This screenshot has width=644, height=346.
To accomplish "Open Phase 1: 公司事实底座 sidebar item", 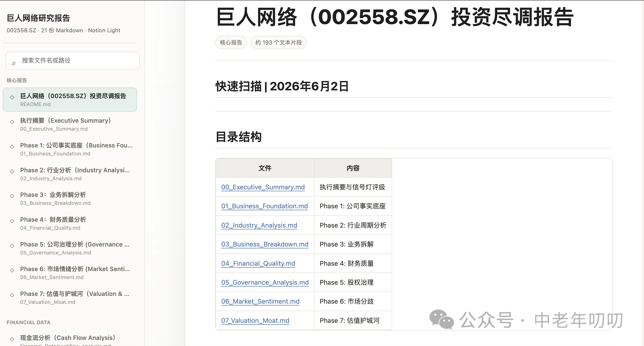I will click(x=70, y=149).
